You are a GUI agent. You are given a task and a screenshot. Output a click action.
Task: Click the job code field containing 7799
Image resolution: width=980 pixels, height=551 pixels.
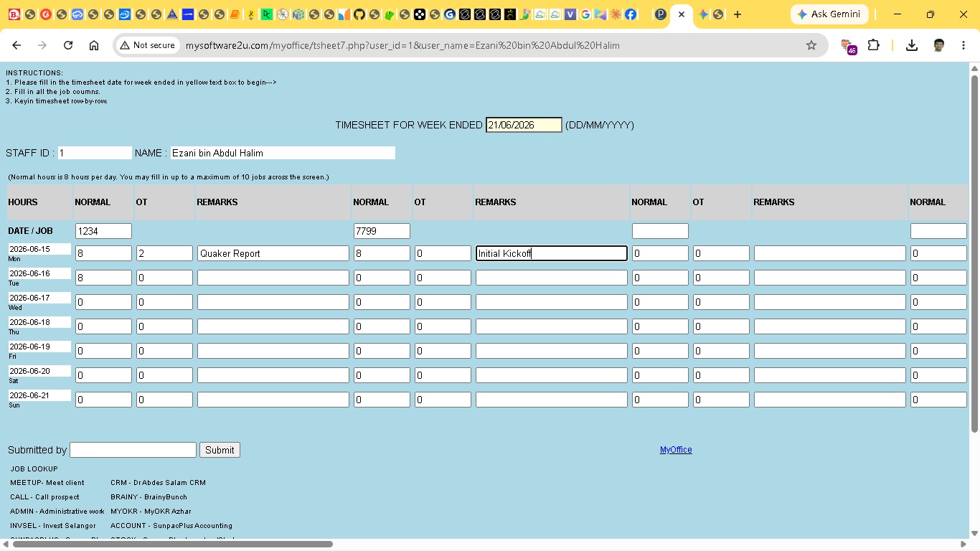coord(382,230)
